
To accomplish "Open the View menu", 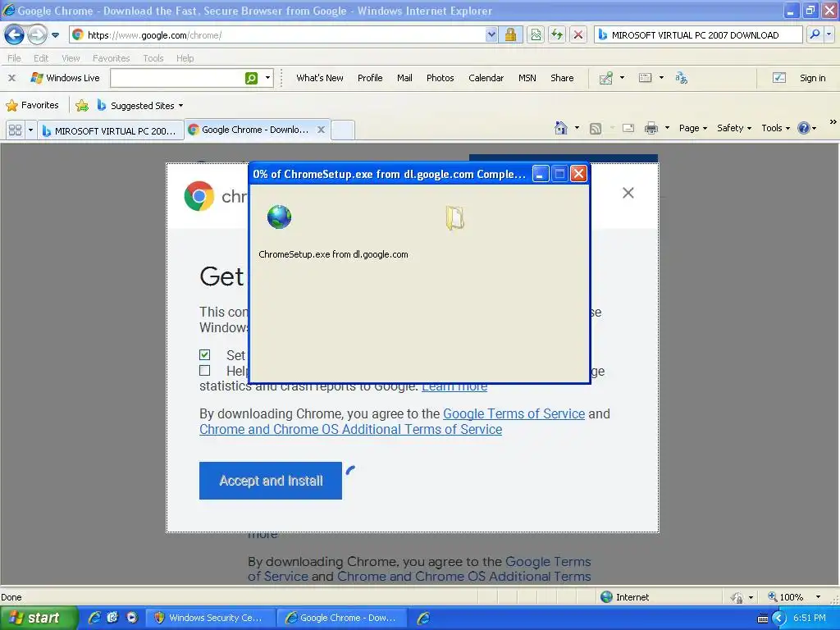I will (71, 58).
